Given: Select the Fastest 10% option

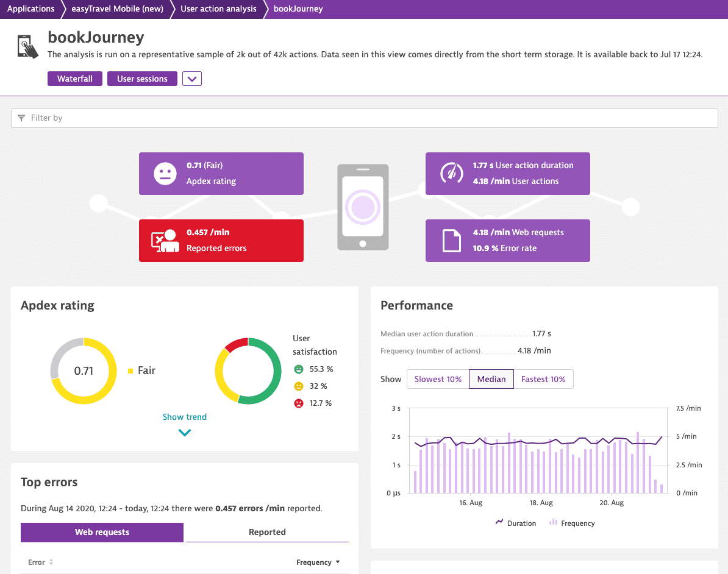Looking at the screenshot, I should pyautogui.click(x=543, y=379).
